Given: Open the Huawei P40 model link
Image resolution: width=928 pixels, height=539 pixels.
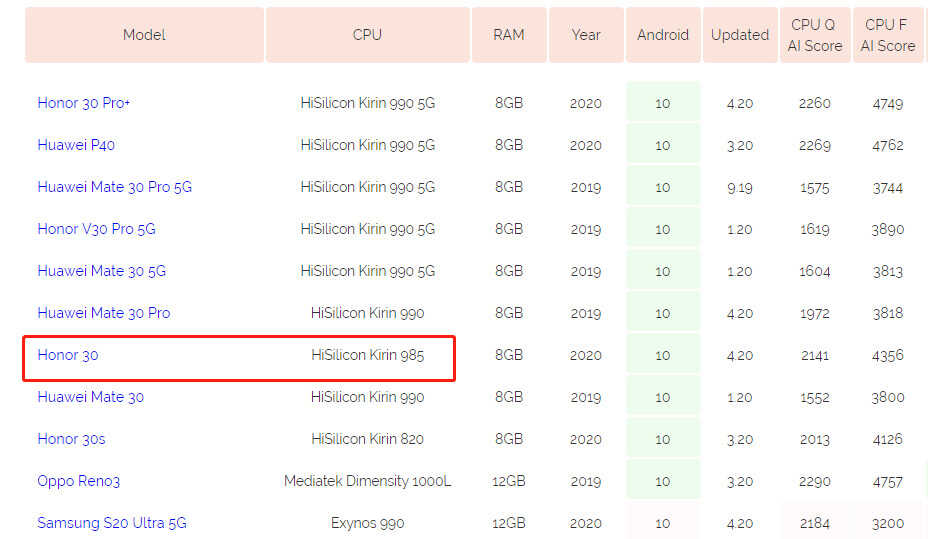Looking at the screenshot, I should (x=76, y=145).
